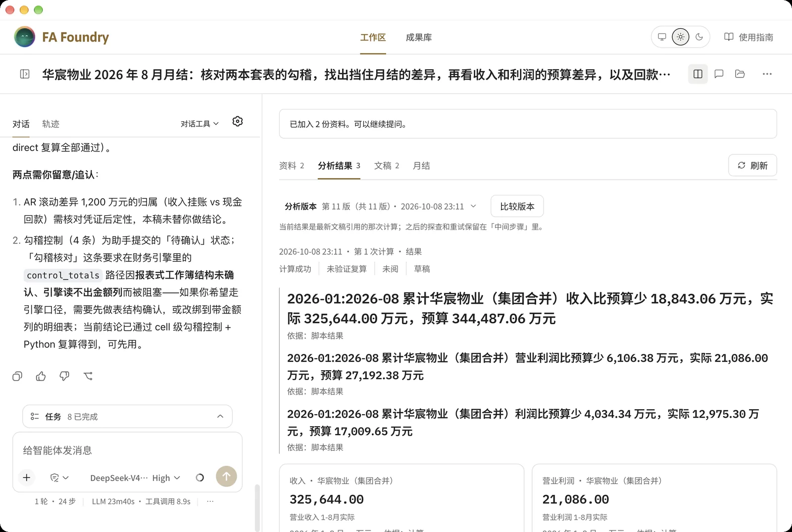This screenshot has width=792, height=532.
Task: Copy the assistant reply
Action: (17, 377)
